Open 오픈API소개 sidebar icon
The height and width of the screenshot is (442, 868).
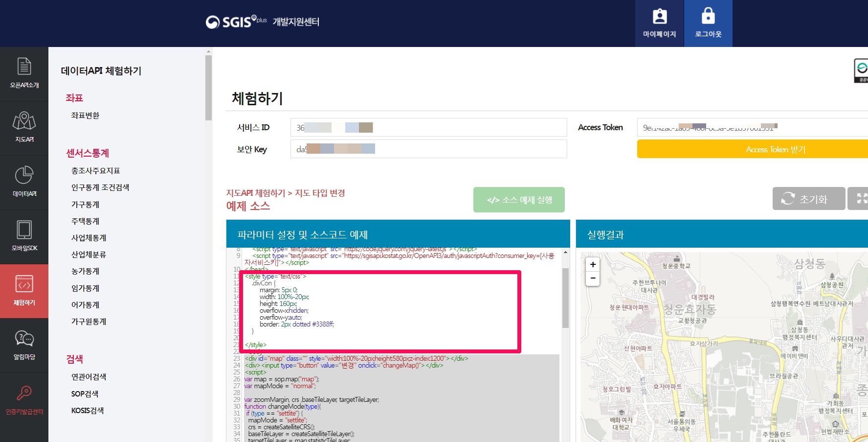pos(24,73)
